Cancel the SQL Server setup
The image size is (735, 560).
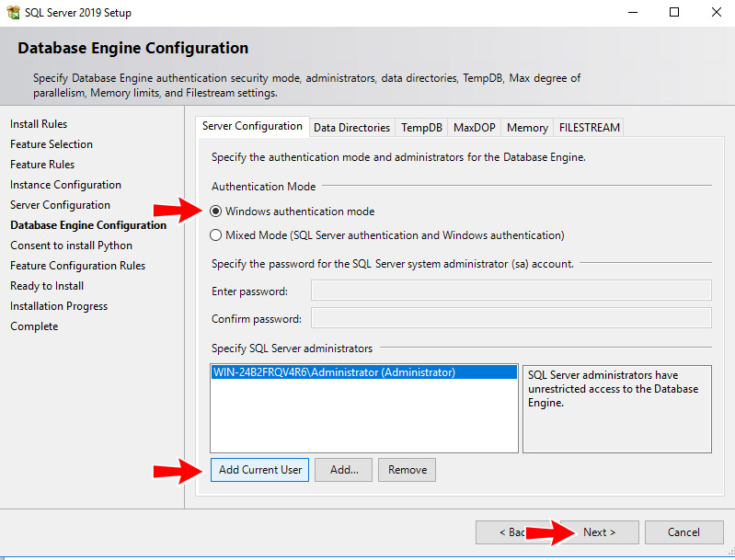click(683, 532)
